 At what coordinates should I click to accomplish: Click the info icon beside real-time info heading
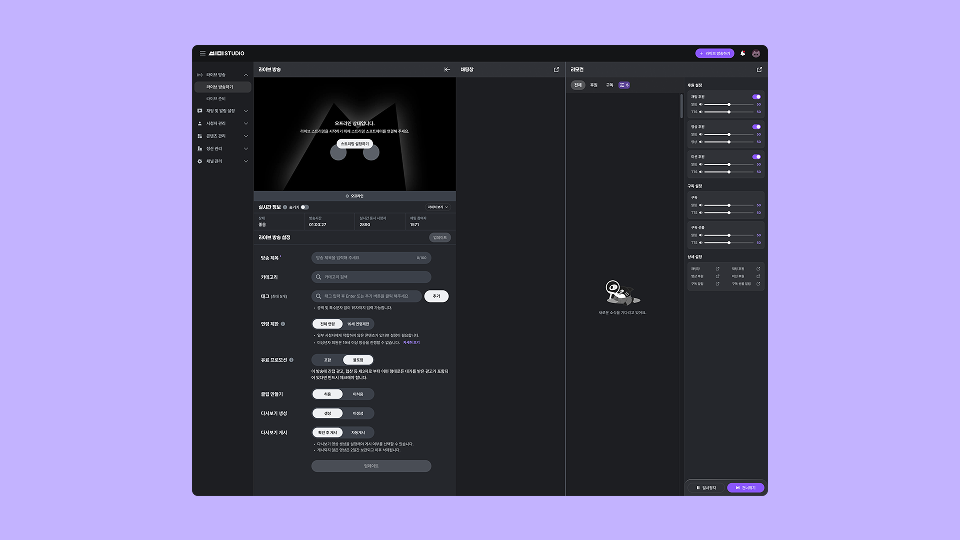285,207
